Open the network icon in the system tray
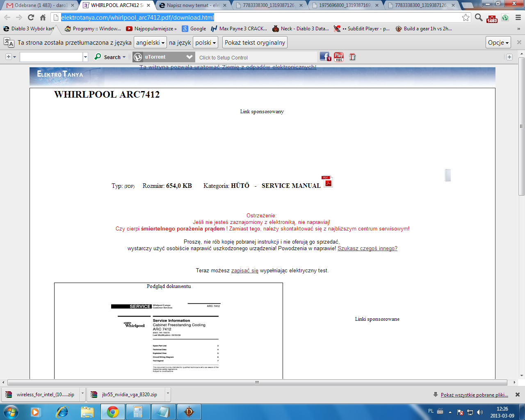525x420 pixels. click(470, 412)
